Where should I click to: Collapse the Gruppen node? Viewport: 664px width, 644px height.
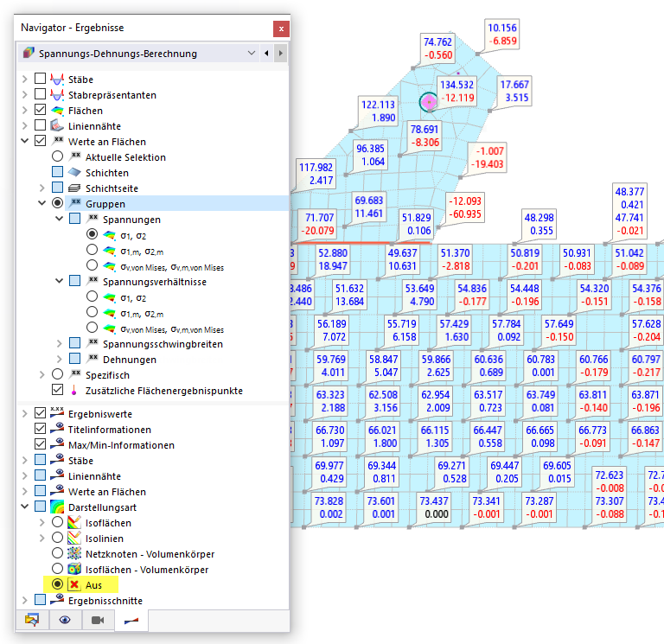coord(41,203)
